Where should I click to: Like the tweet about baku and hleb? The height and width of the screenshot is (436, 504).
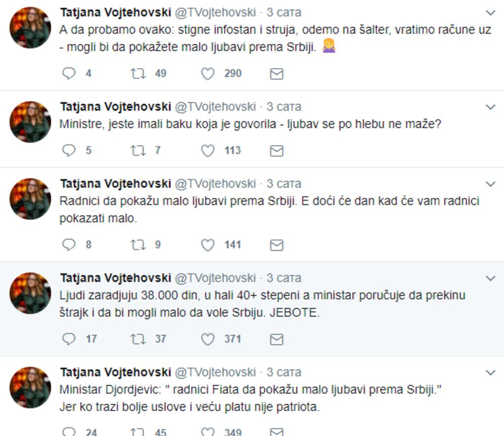point(208,151)
